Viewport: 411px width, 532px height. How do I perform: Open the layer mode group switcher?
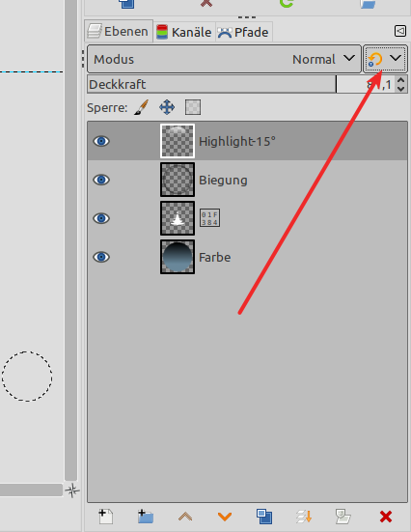(385, 59)
